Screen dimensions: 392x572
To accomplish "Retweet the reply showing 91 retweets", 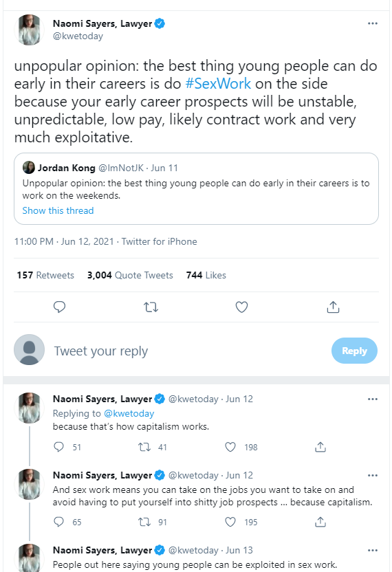I will click(x=144, y=522).
